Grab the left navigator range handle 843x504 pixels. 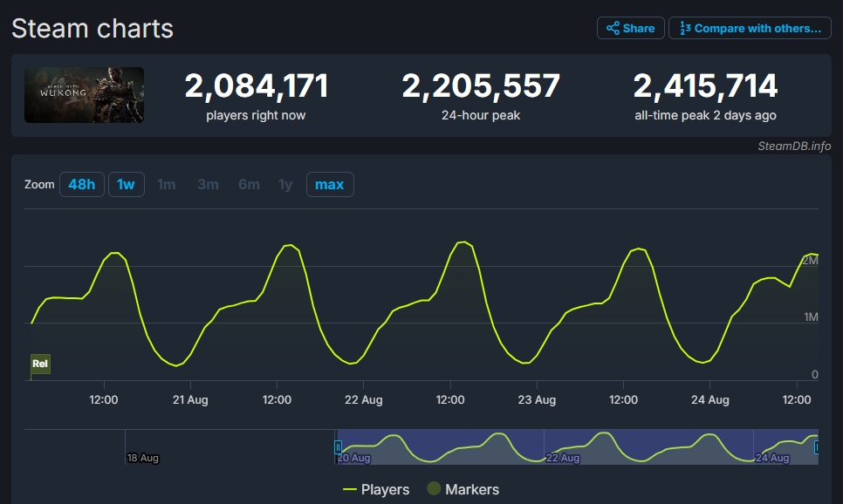click(339, 447)
